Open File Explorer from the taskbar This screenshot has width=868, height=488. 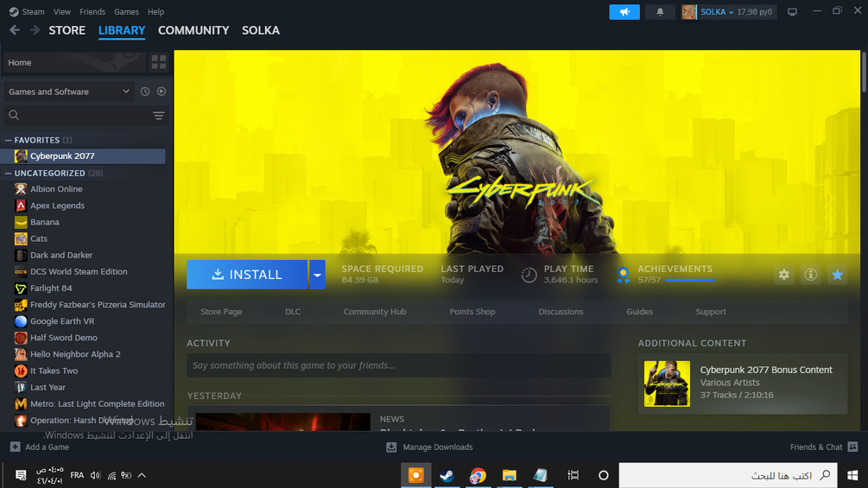click(x=509, y=475)
